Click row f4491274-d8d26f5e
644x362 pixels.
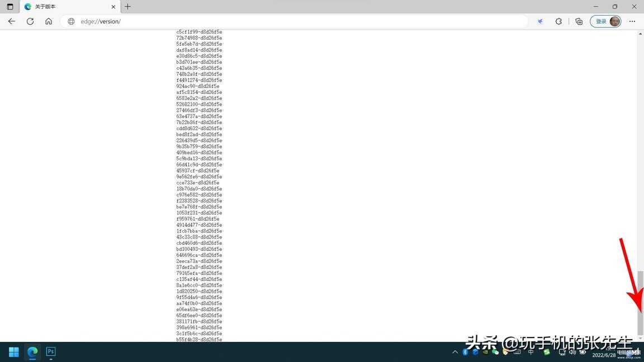[199, 80]
